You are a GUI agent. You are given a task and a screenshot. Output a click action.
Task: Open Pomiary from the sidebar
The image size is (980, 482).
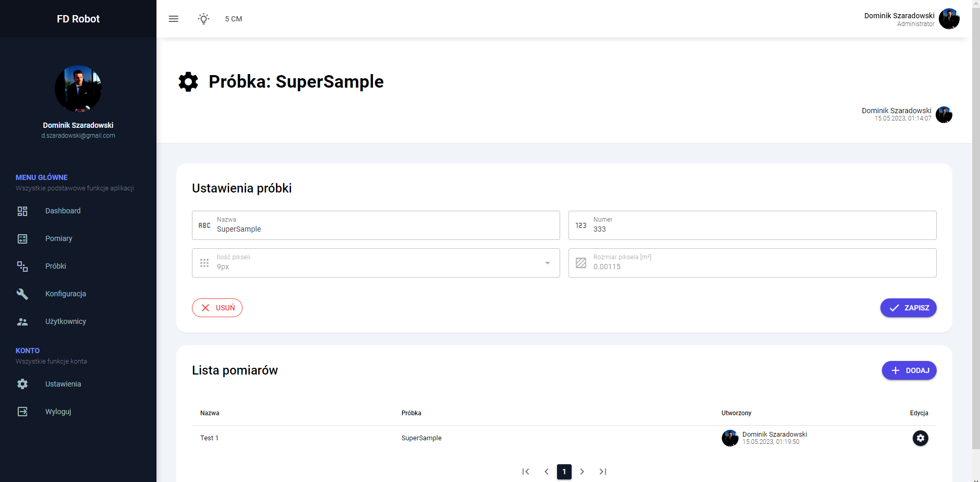(x=58, y=238)
